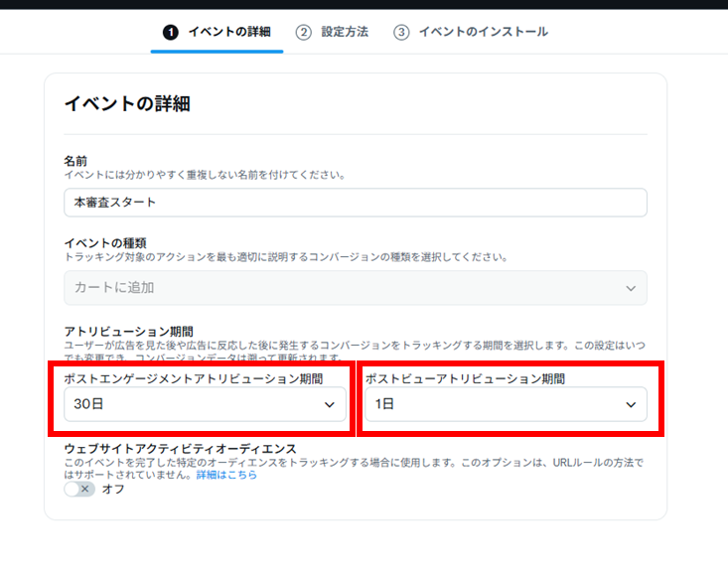
Task: Select the イベントの詳細 tab label
Action: coord(229,32)
